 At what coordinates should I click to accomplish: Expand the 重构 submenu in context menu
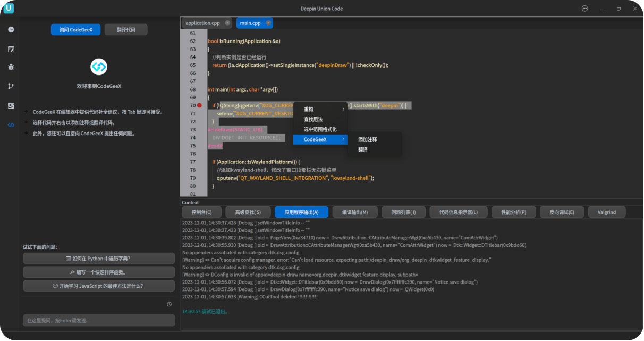point(320,109)
